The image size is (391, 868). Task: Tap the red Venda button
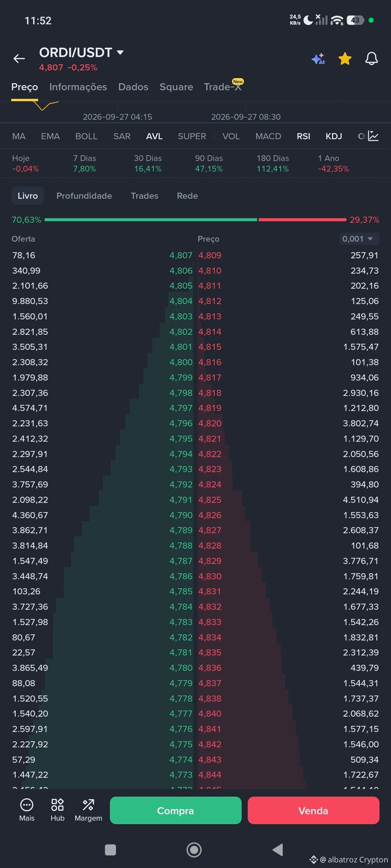[313, 810]
